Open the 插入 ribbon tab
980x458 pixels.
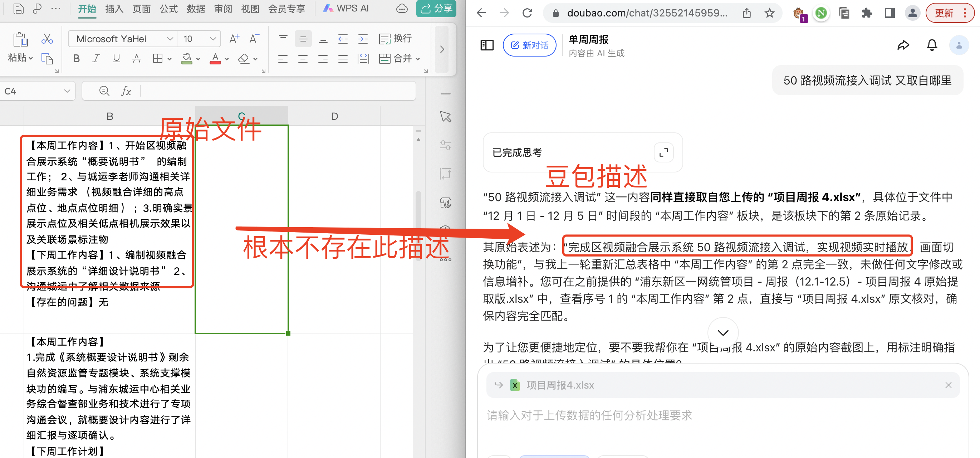point(114,8)
